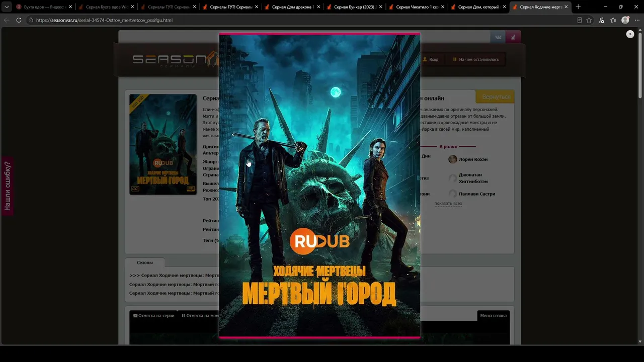Open the reader view icon in address bar

[580, 20]
